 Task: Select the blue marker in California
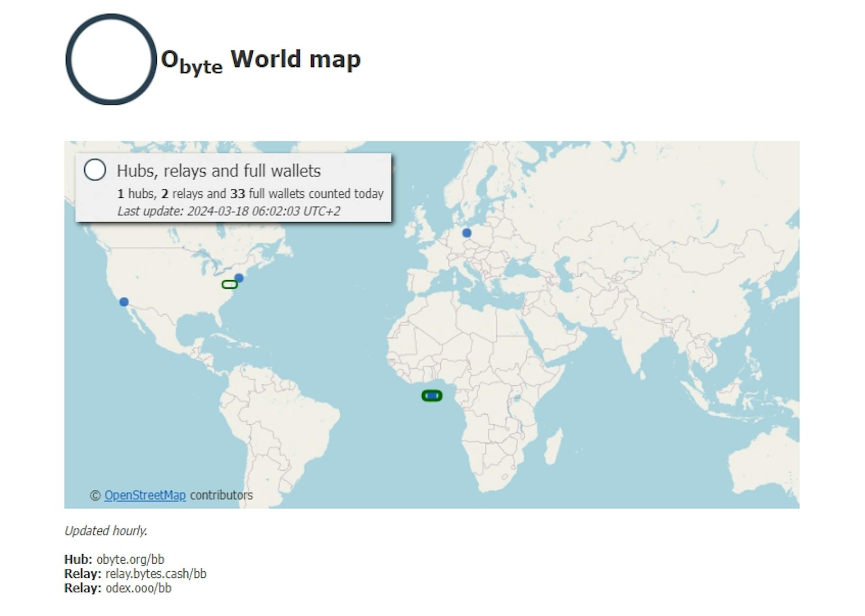coord(124,302)
